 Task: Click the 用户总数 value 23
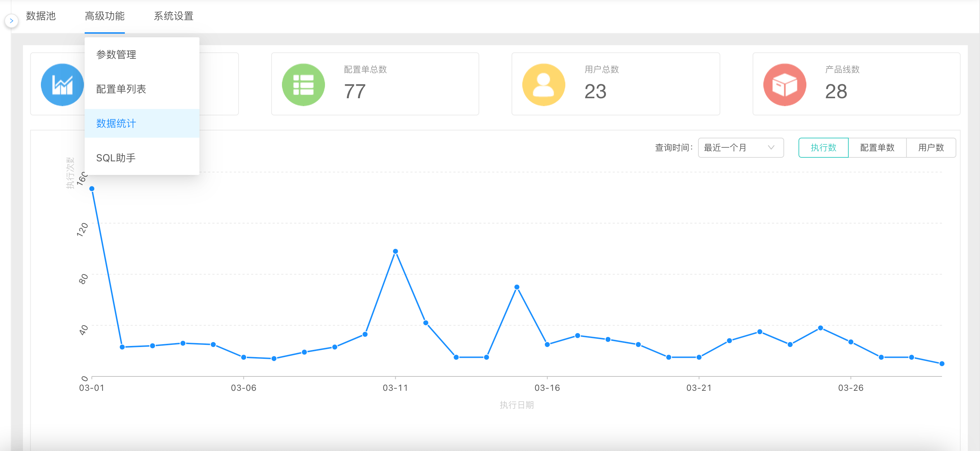pyautogui.click(x=595, y=91)
